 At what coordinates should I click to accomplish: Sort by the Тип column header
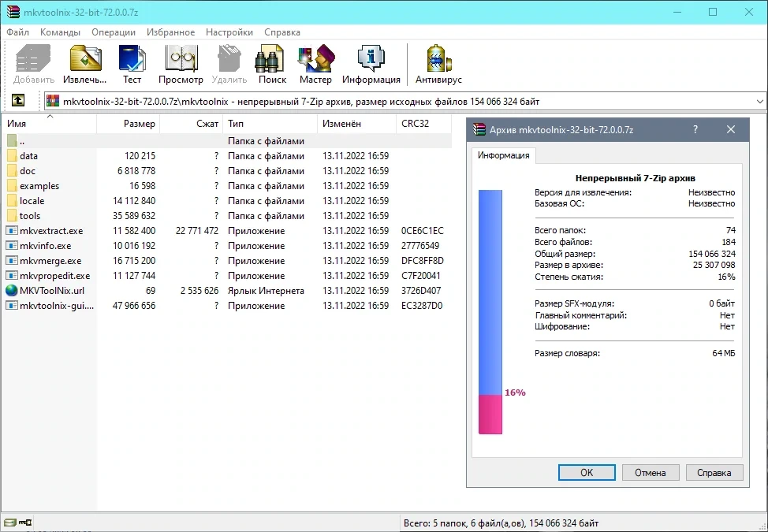click(x=270, y=124)
